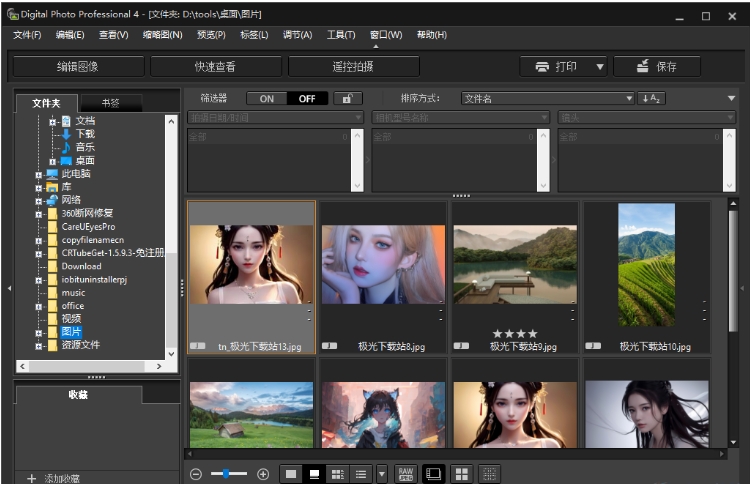Select the Download folder
Image resolution: width=750 pixels, height=484 pixels.
(81, 266)
